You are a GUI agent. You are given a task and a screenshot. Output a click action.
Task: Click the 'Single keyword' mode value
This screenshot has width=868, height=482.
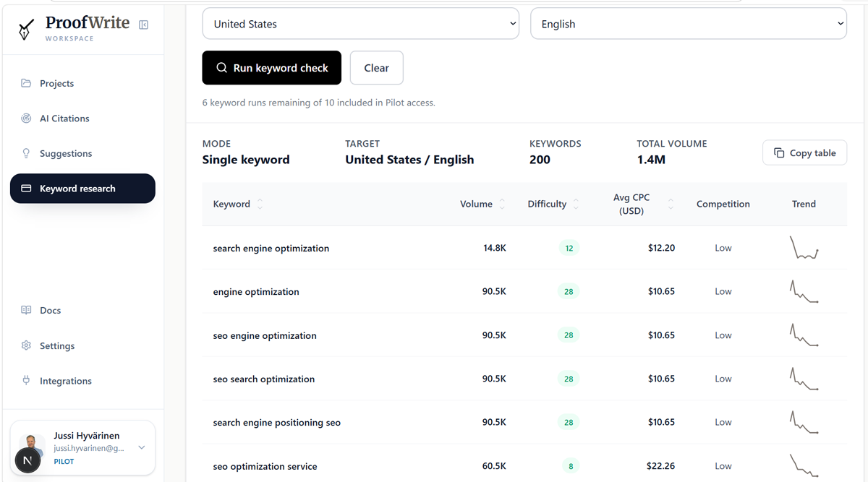tap(246, 160)
